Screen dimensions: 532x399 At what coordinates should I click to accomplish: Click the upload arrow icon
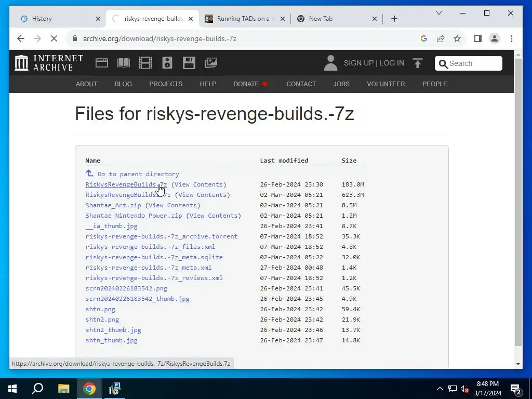pyautogui.click(x=418, y=63)
